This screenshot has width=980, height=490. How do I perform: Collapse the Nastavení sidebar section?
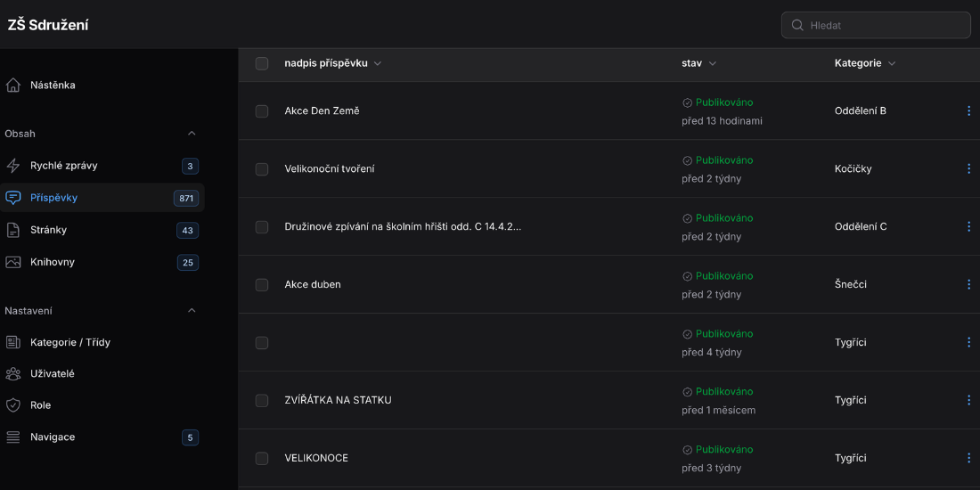(192, 311)
